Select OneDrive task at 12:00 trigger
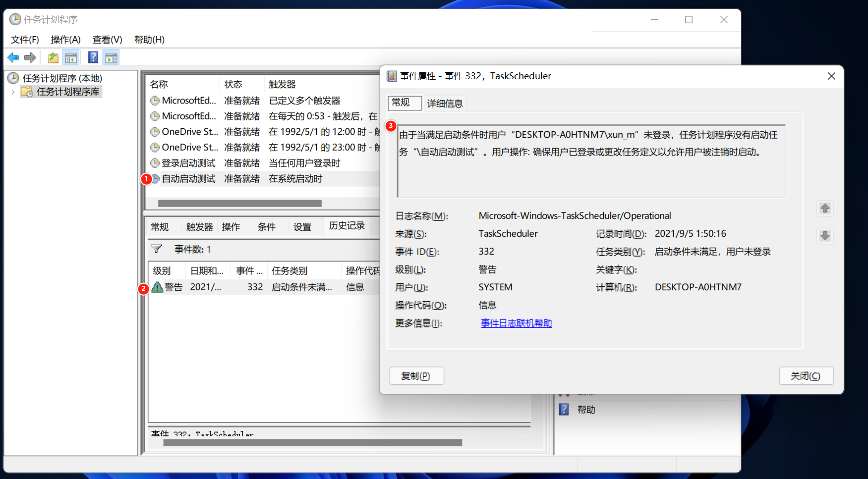This screenshot has height=479, width=868. pyautogui.click(x=264, y=132)
